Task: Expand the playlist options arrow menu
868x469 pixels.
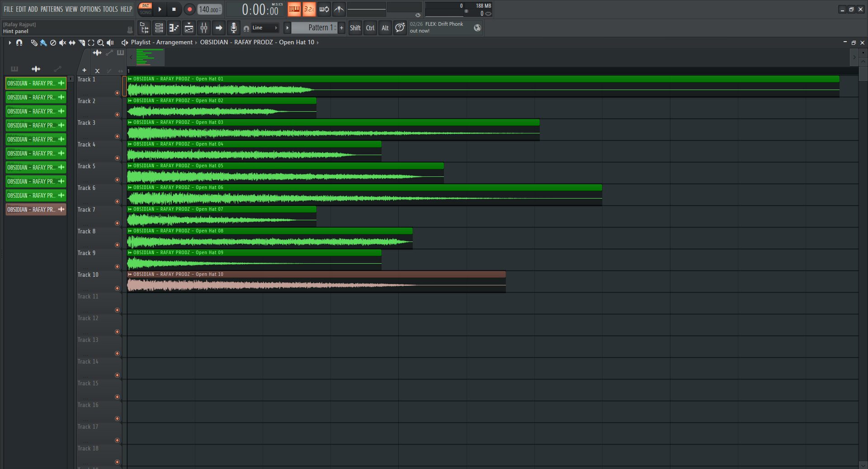Action: point(9,43)
